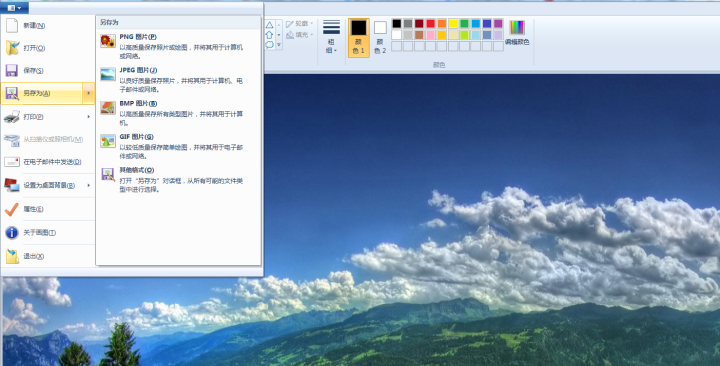Open the Fill (填充) dropdown

pyautogui.click(x=299, y=35)
